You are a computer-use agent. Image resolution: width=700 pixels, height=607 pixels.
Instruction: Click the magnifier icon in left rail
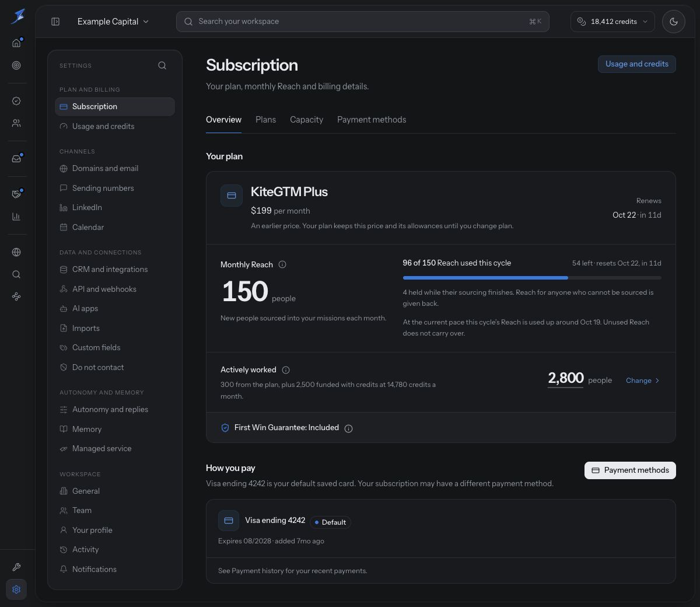[16, 274]
